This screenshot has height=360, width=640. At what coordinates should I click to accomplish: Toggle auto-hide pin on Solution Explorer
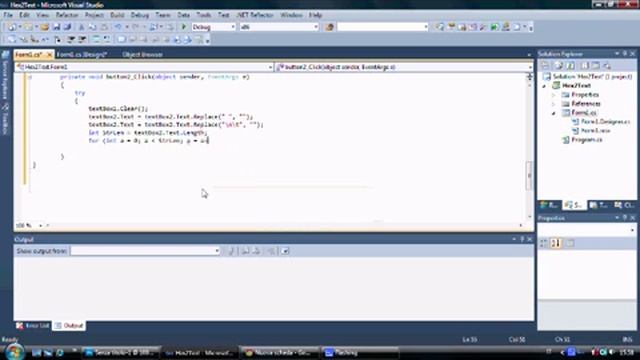(625, 54)
